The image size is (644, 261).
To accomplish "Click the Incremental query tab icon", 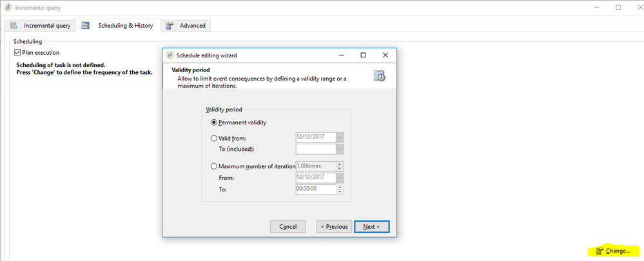I will [x=14, y=26].
